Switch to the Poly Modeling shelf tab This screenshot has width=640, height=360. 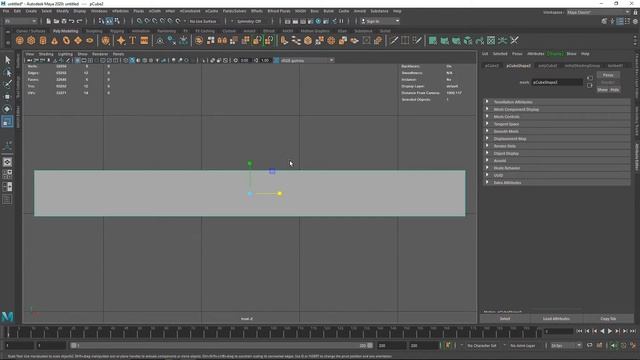[65, 31]
